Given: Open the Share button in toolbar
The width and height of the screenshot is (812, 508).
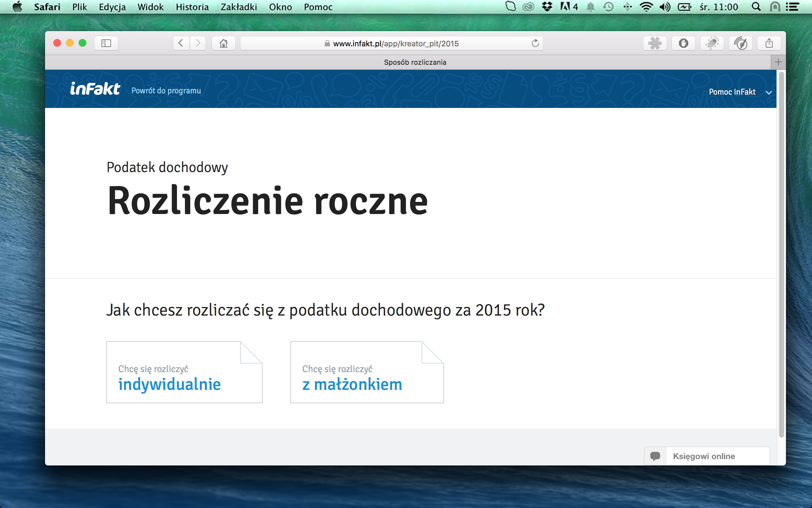Looking at the screenshot, I should click(x=769, y=43).
